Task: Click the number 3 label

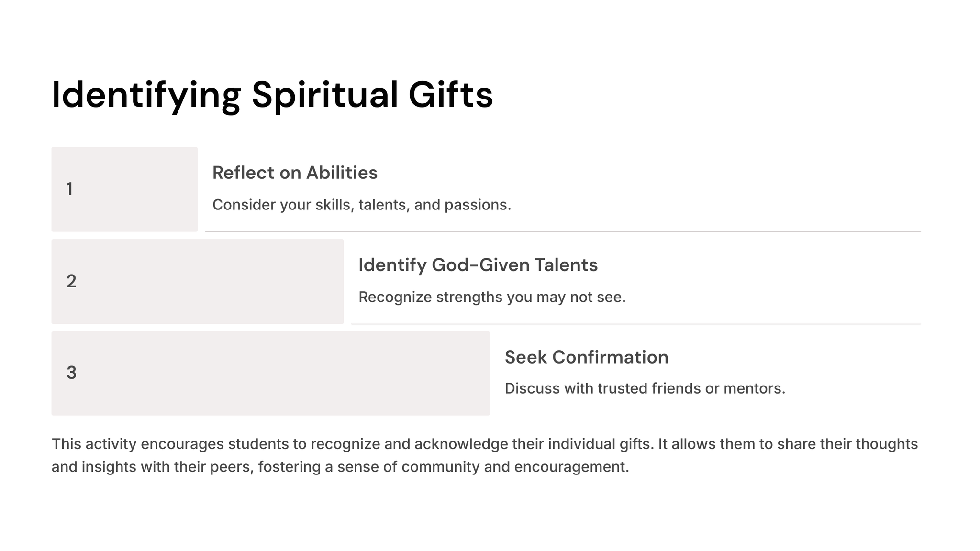Action: (71, 373)
